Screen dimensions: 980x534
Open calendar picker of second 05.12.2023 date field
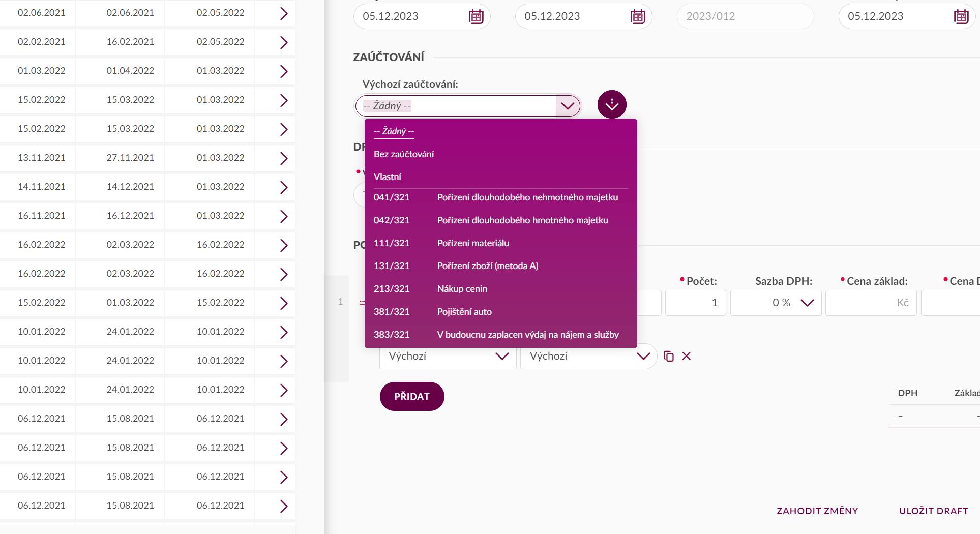pos(638,16)
